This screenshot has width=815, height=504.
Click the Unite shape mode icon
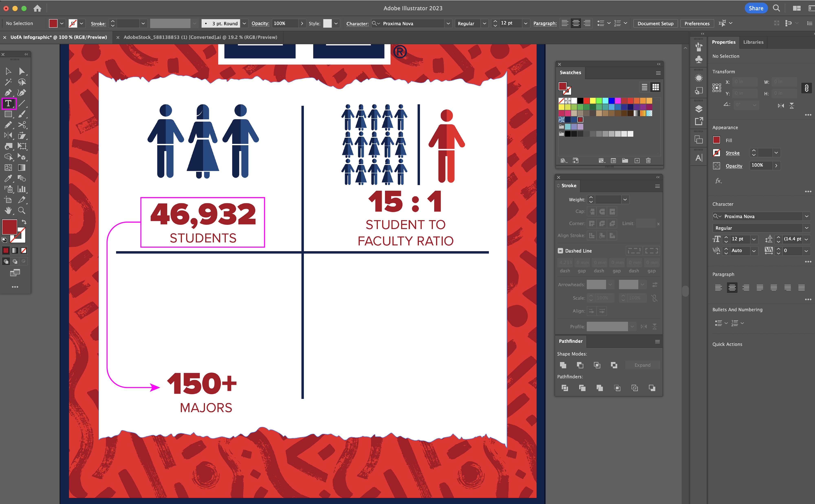click(x=563, y=365)
